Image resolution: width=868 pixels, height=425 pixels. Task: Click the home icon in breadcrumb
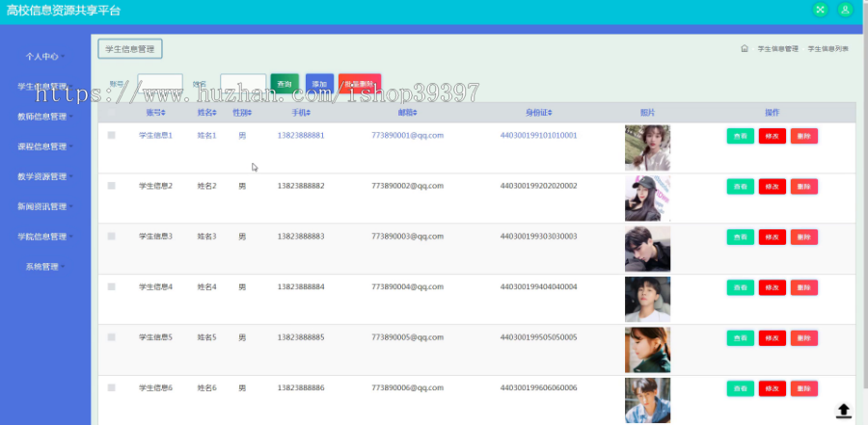pos(745,49)
